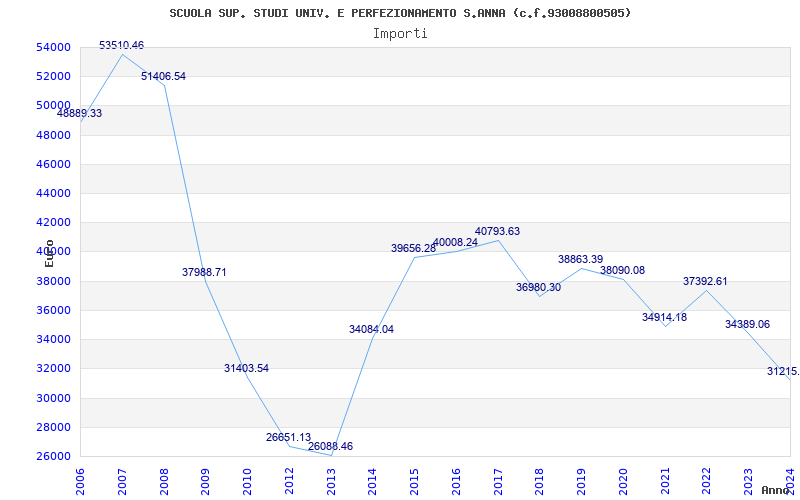Image resolution: width=800 pixels, height=500 pixels.
Task: Click the 34914.18 data label
Action: [664, 317]
